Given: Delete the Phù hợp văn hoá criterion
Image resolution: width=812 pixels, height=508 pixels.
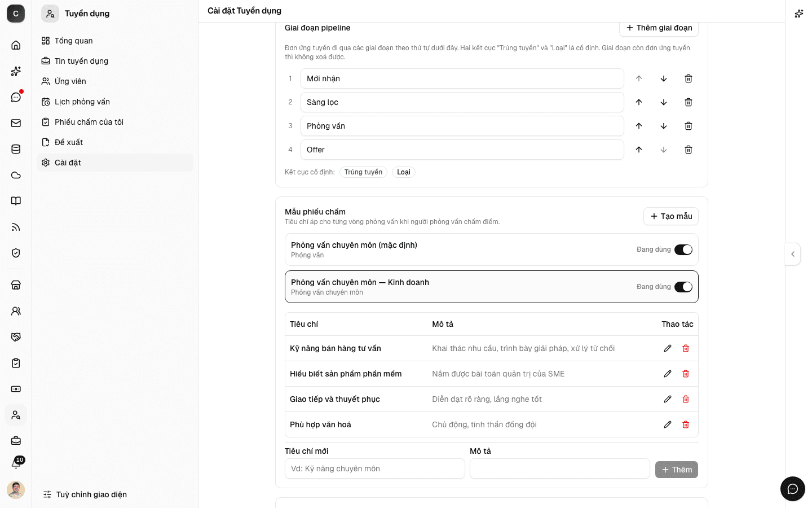Looking at the screenshot, I should pyautogui.click(x=686, y=424).
